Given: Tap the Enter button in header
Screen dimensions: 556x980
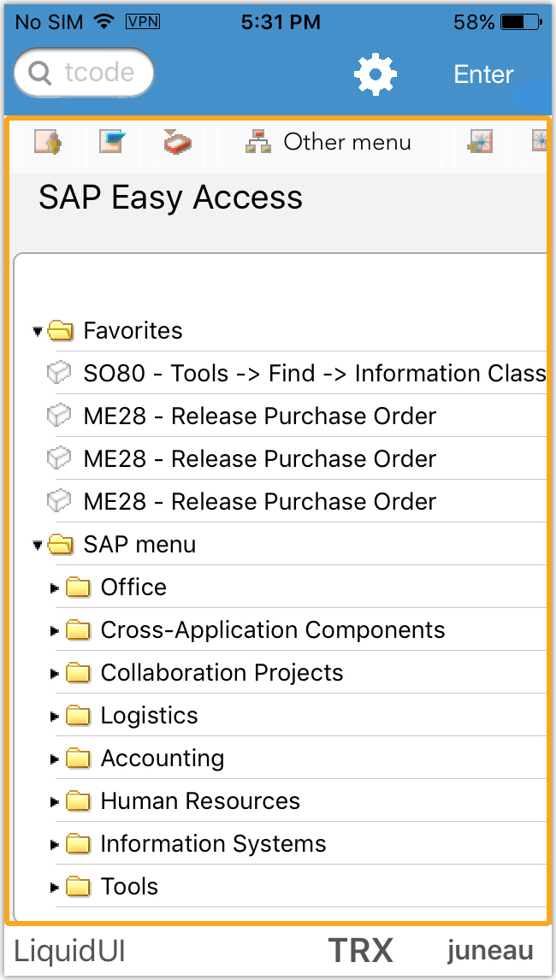Looking at the screenshot, I should click(483, 74).
